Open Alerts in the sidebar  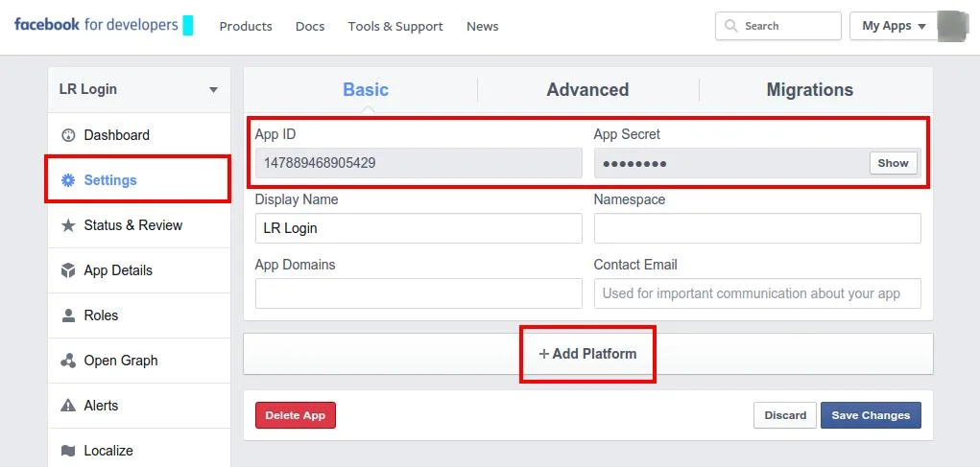[x=139, y=406]
